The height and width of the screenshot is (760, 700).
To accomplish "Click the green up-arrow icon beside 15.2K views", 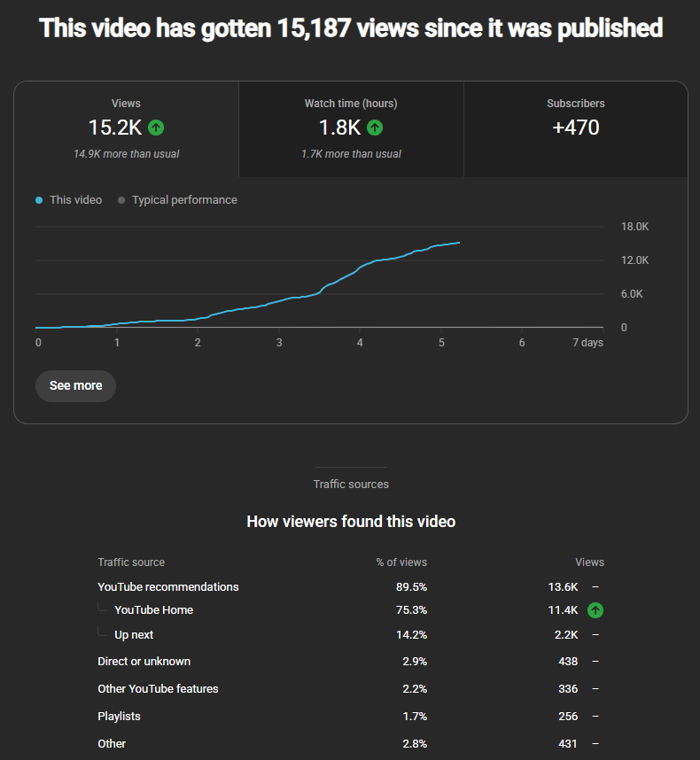I will [x=156, y=128].
